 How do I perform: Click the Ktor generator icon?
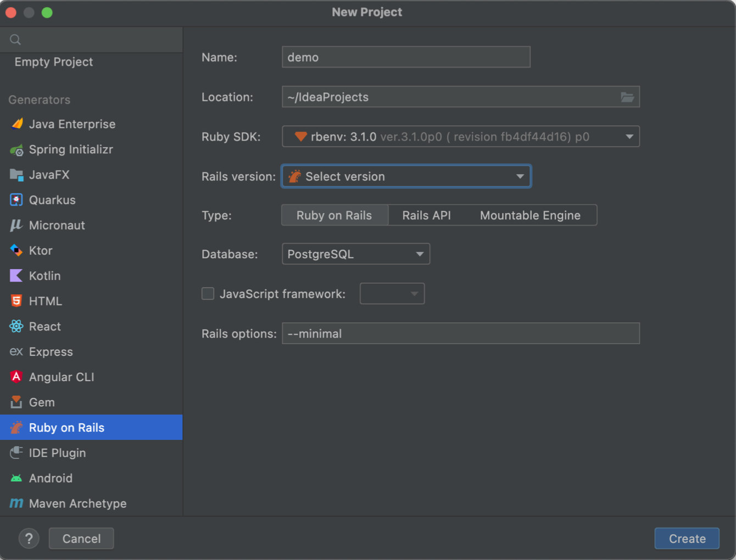point(16,250)
